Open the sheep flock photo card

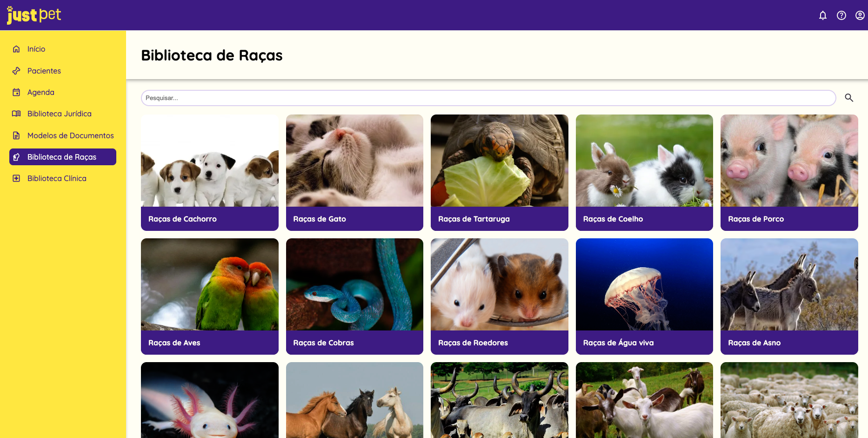[789, 400]
